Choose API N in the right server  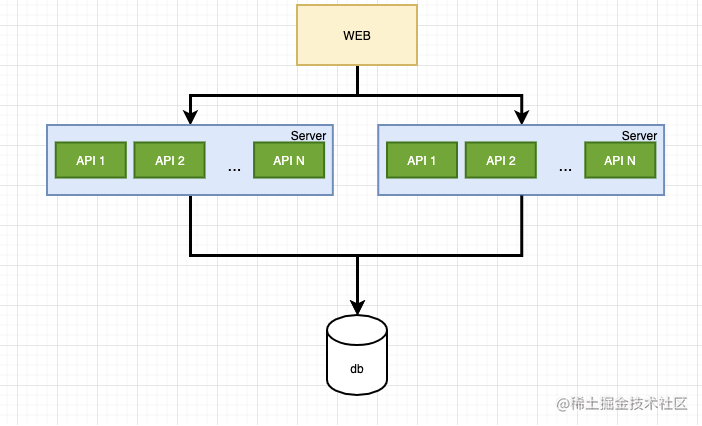(620, 160)
